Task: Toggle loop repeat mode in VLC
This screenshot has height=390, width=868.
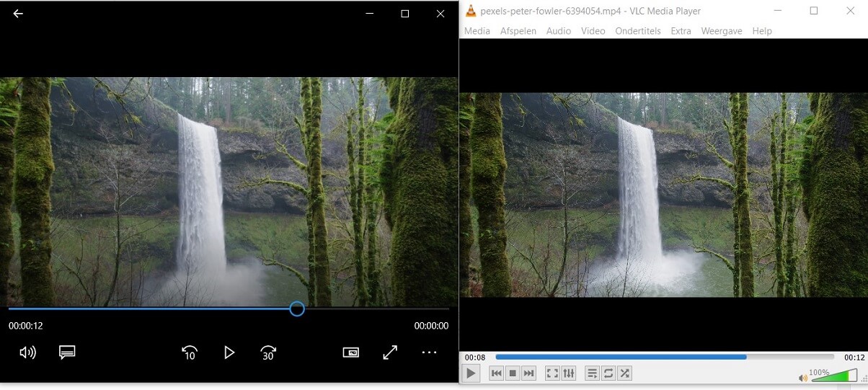Action: click(608, 373)
